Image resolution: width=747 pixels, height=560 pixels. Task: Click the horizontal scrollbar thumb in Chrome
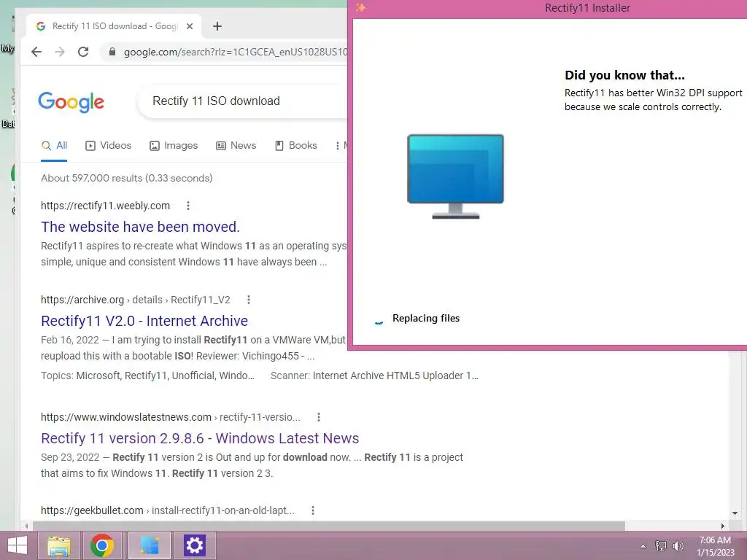coord(329,526)
